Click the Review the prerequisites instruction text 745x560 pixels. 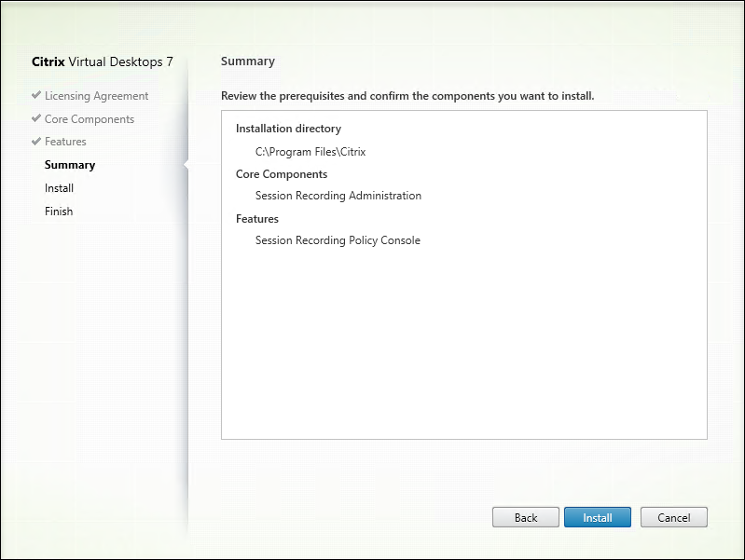click(x=407, y=96)
